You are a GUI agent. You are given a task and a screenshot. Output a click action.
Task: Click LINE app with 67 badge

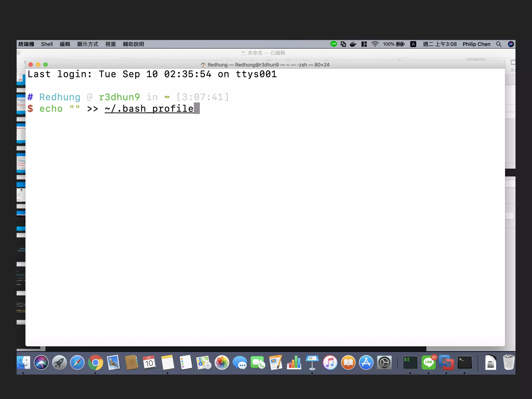[x=428, y=363]
